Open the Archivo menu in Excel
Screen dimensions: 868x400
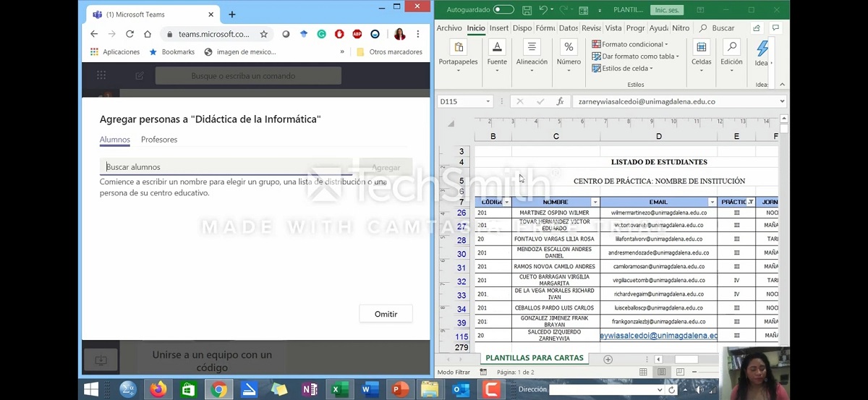tap(449, 28)
